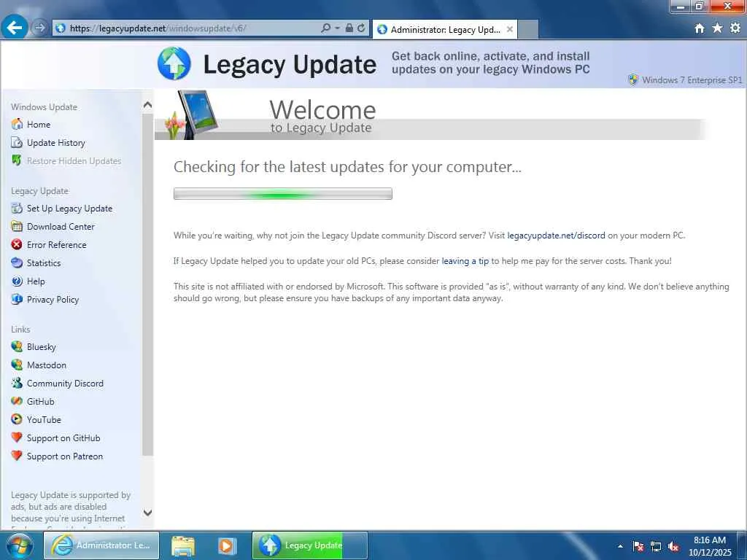Click the Home icon in the sidebar
Image resolution: width=747 pixels, height=560 pixels.
17,124
